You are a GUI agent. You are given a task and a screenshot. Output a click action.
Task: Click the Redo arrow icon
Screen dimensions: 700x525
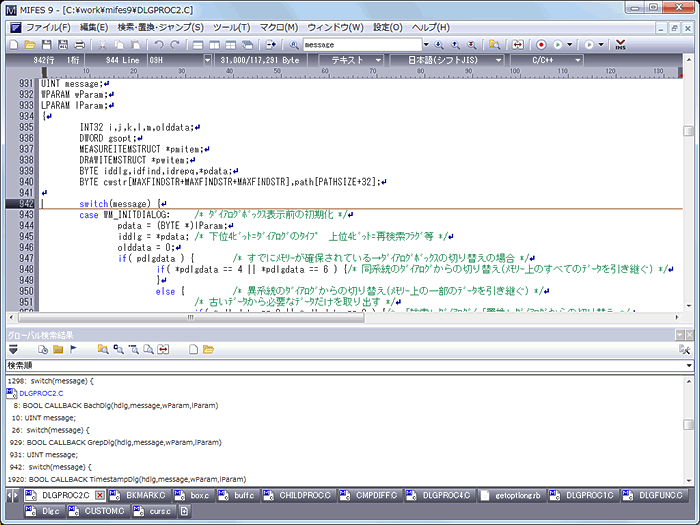(175, 45)
